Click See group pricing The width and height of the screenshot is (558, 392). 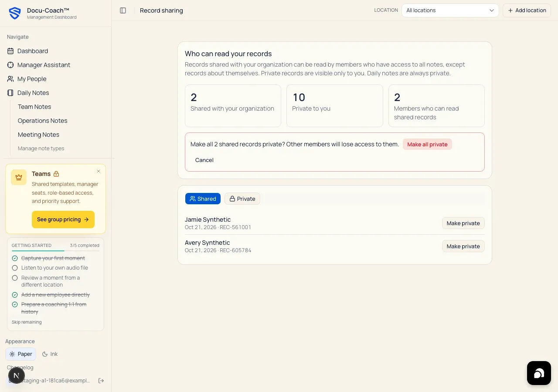click(63, 220)
